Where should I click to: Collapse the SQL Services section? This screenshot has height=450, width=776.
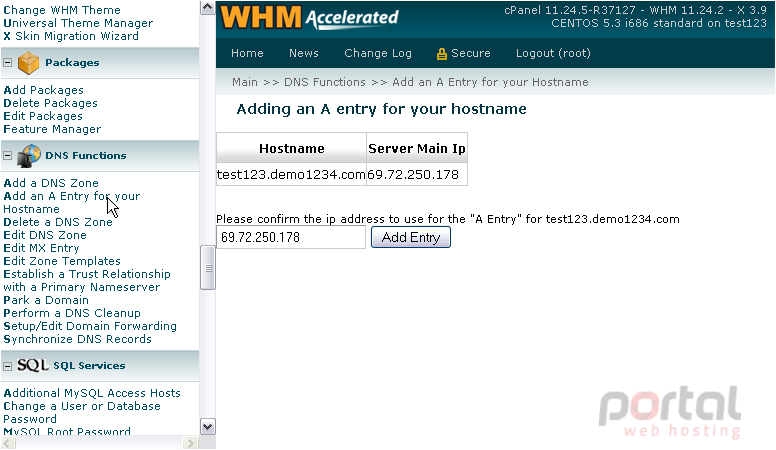(7, 366)
